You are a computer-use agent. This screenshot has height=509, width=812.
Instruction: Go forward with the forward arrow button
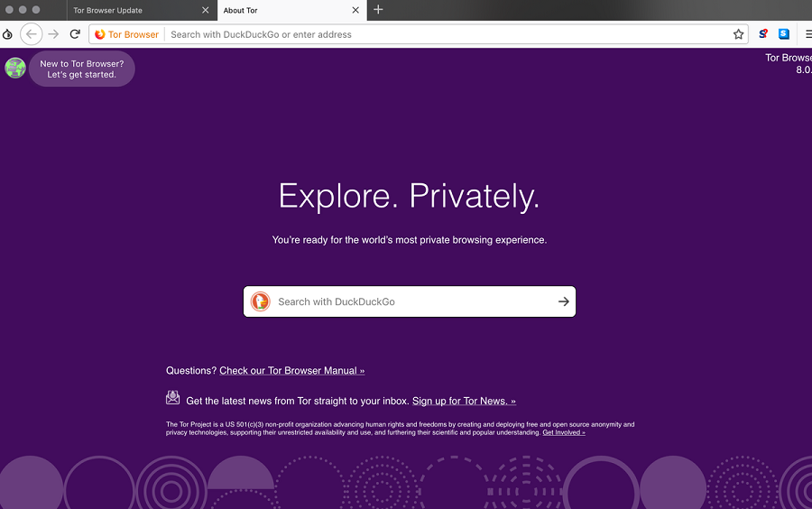tap(53, 34)
